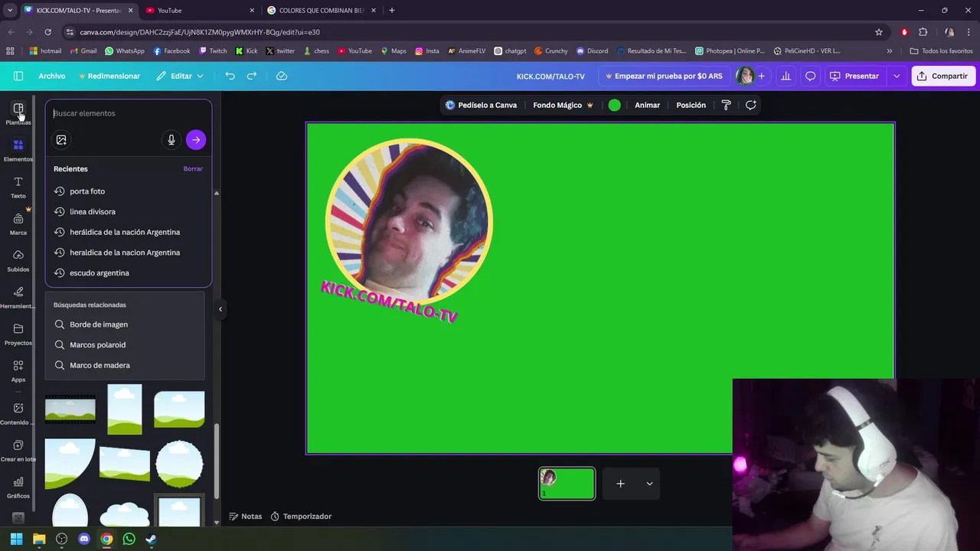Open the Subidos uploads panel
This screenshot has height=551, width=980.
coord(18,260)
